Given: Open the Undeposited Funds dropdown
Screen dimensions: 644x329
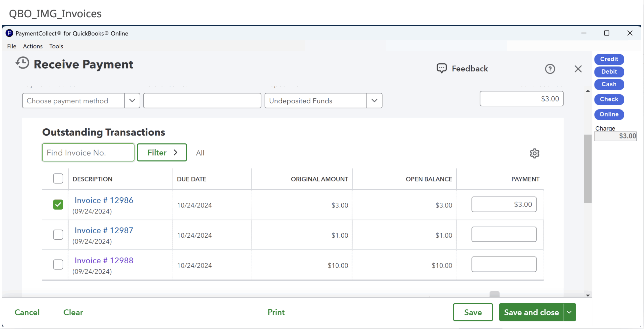Looking at the screenshot, I should tap(374, 101).
